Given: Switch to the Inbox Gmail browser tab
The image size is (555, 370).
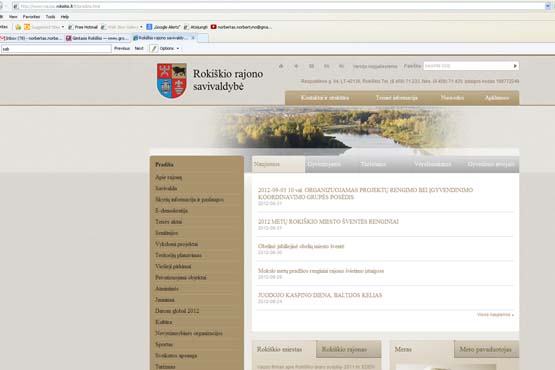Looking at the screenshot, I should point(32,38).
